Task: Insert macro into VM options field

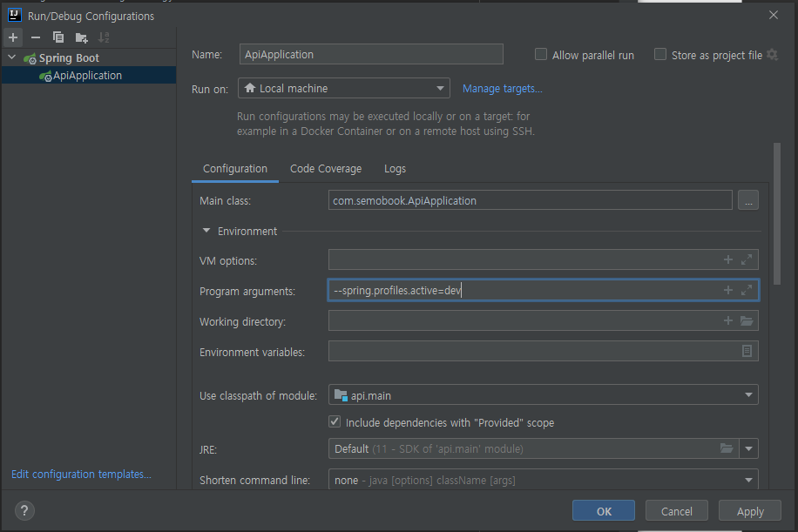Action: pyautogui.click(x=728, y=259)
